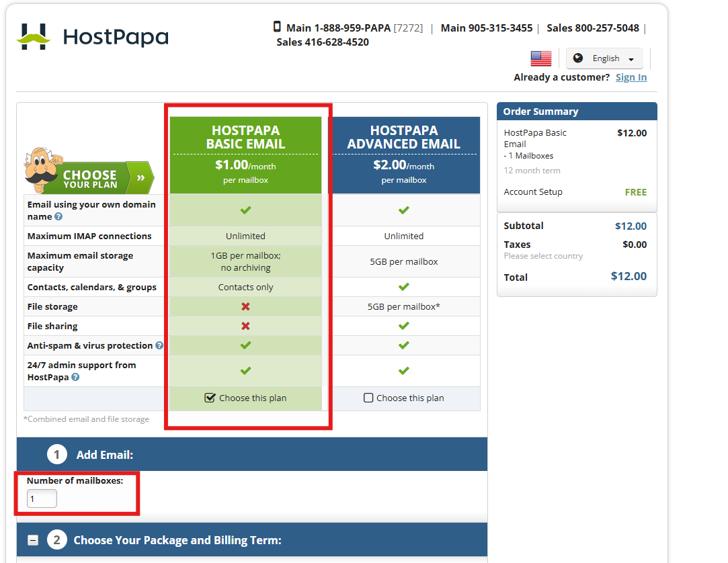Click the Add Email section header

(252, 454)
